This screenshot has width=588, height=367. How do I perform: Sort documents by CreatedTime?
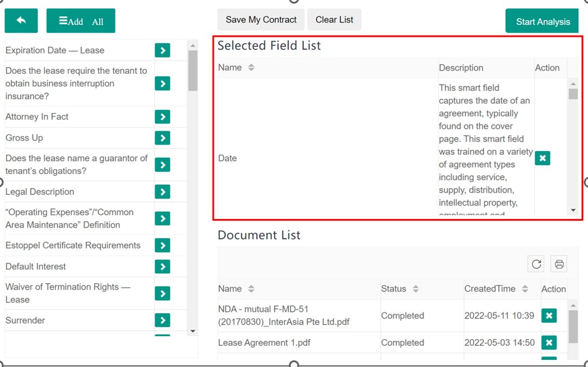[x=525, y=289]
